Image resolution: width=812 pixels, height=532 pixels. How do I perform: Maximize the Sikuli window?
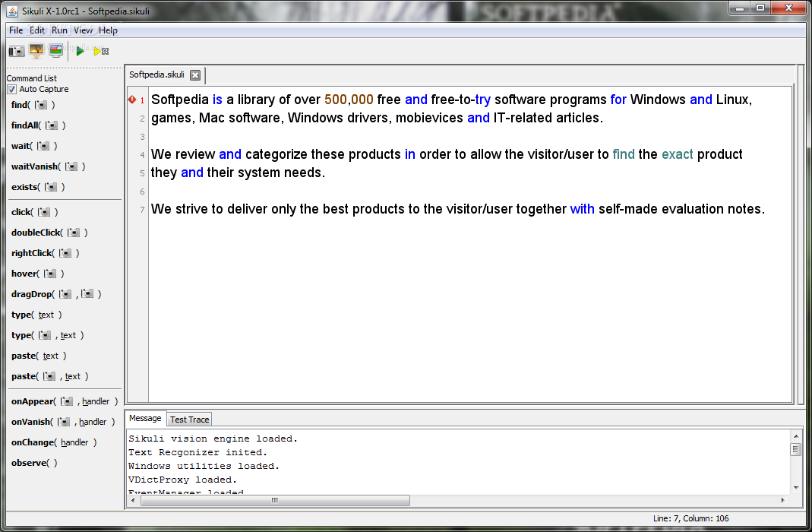(760, 8)
